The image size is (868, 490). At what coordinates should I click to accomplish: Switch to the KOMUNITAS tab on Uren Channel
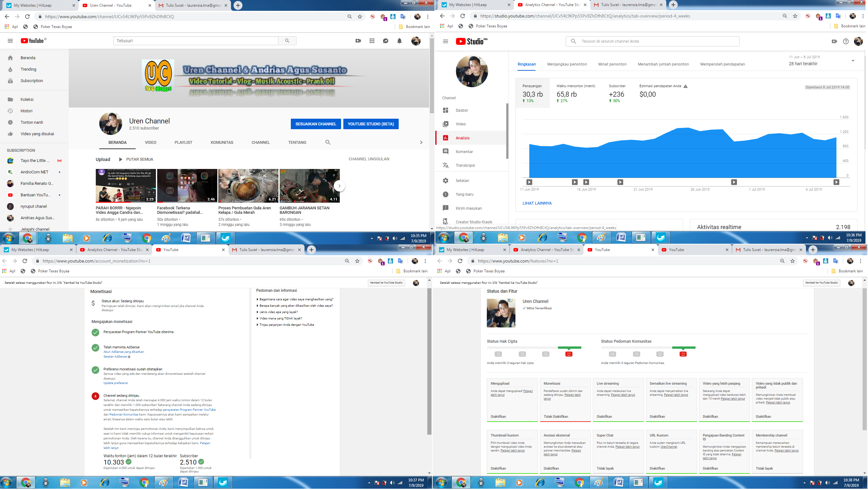coord(222,143)
